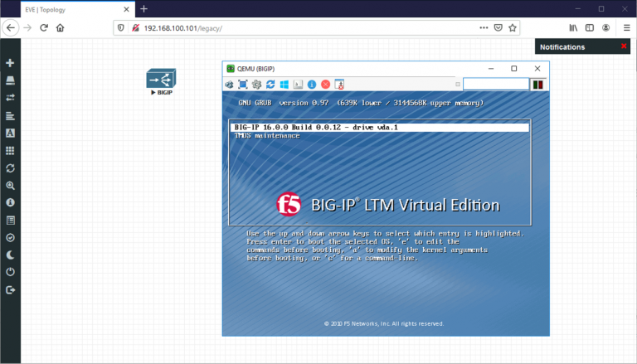Close the EVE | Topology tab
The image size is (637, 364).
pos(126,9)
